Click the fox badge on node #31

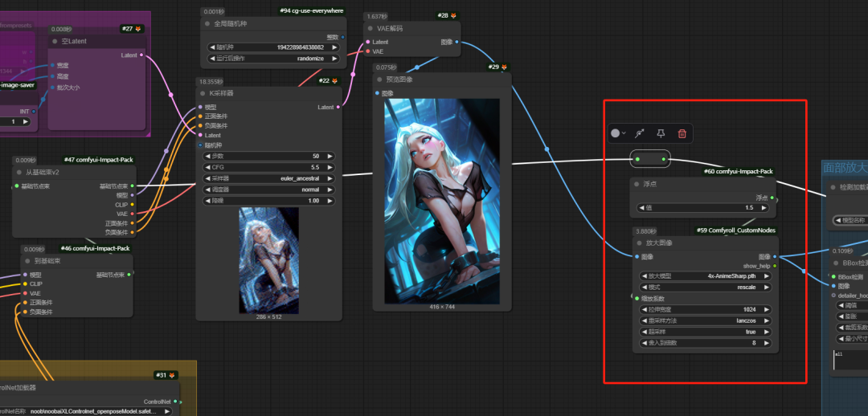[172, 375]
